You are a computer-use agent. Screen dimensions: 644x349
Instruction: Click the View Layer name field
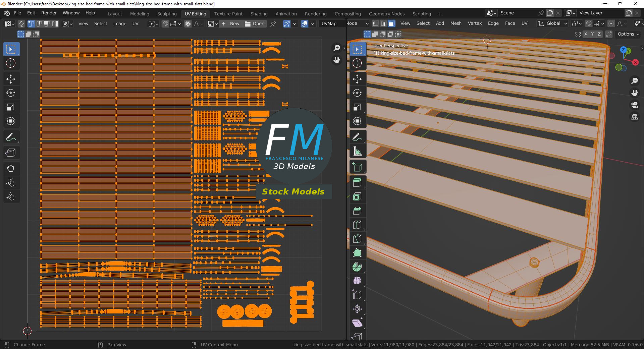coord(601,13)
